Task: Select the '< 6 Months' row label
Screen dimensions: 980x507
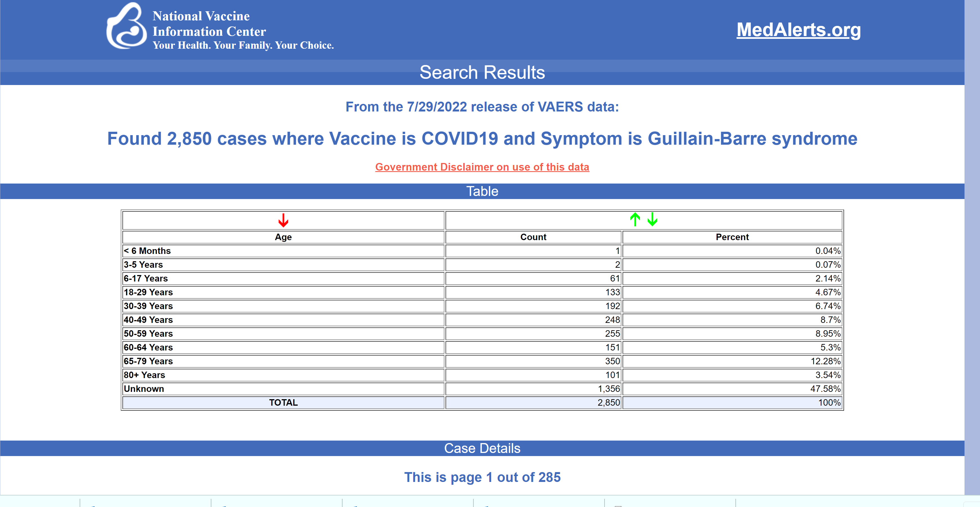Action: point(147,251)
